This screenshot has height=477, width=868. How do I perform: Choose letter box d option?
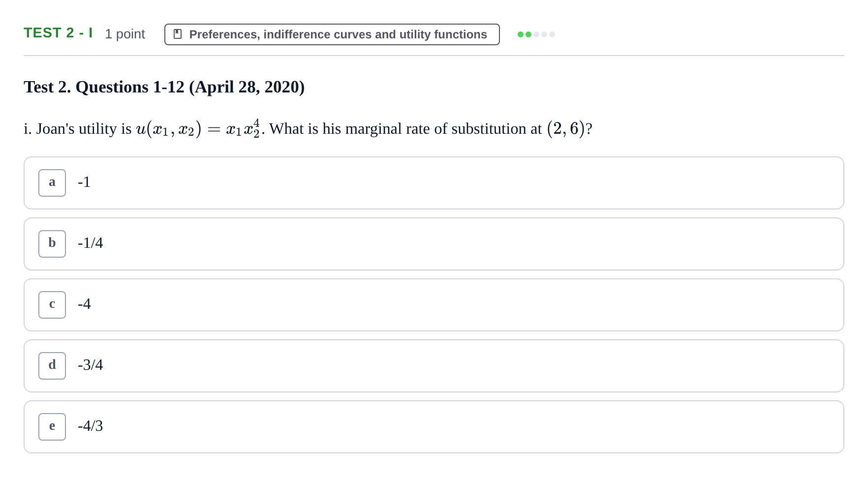click(x=52, y=366)
